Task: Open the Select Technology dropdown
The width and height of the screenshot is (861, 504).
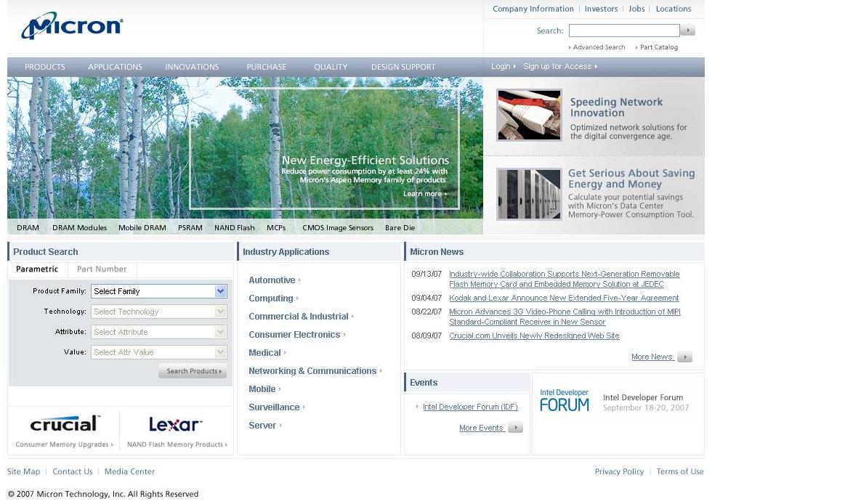Action: [x=158, y=312]
